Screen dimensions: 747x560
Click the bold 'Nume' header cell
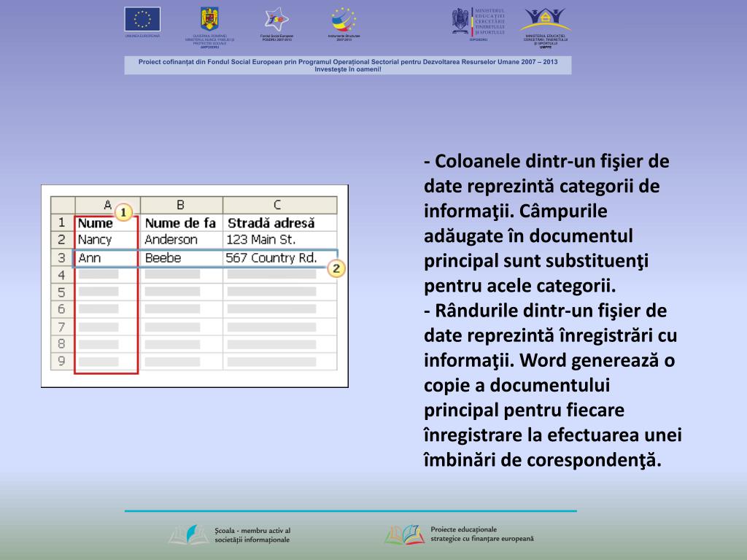(x=108, y=222)
